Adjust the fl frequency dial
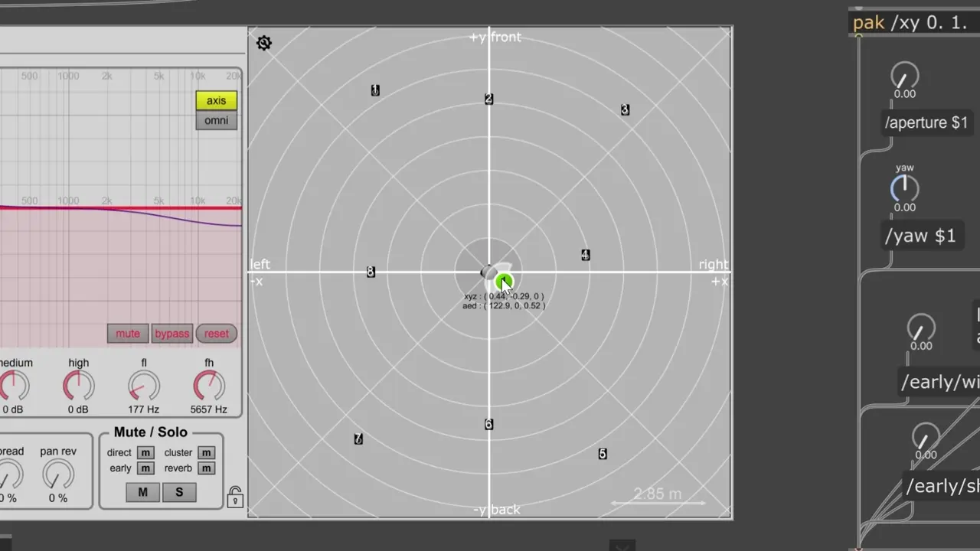980x551 pixels. click(144, 386)
